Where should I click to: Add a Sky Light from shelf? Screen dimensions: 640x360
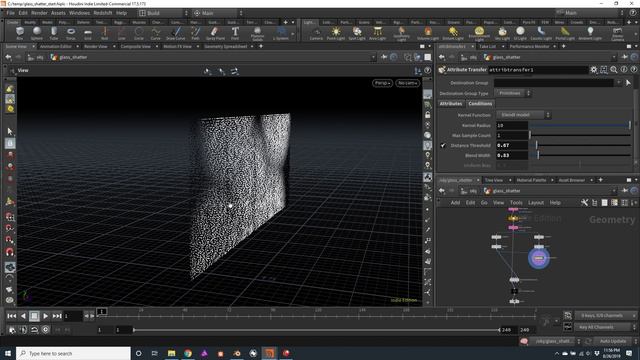(x=502, y=33)
